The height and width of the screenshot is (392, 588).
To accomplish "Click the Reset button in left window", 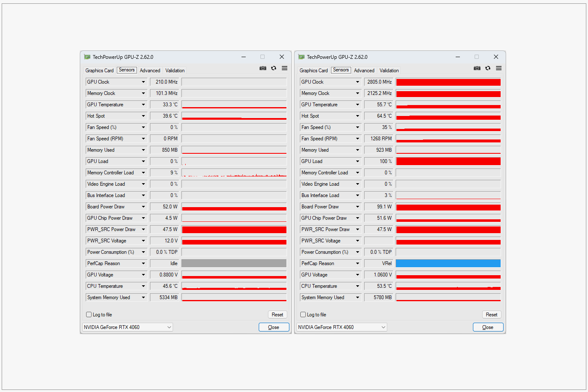I will click(x=278, y=315).
